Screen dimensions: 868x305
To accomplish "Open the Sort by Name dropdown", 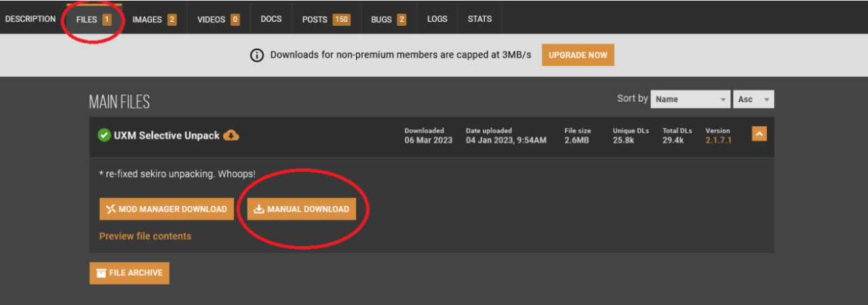I will coord(690,99).
